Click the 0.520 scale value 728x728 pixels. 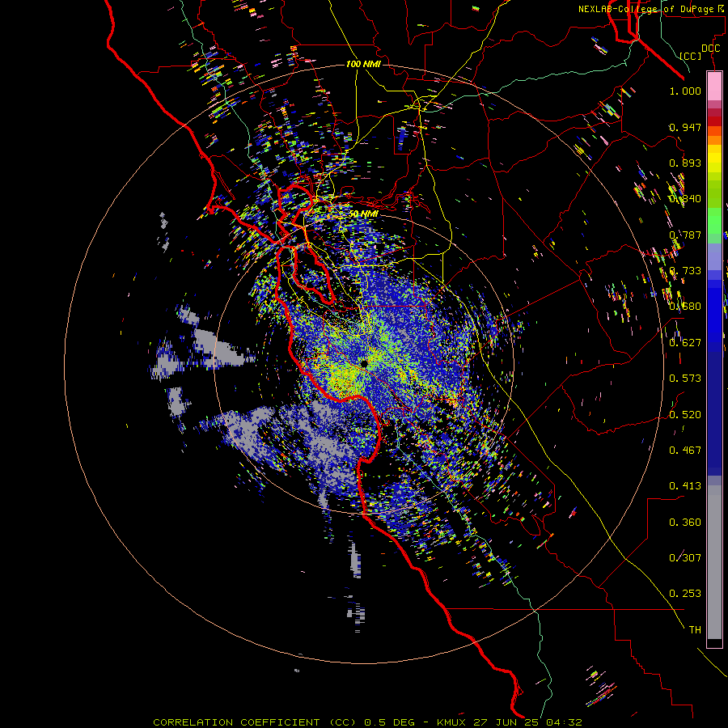coord(685,415)
